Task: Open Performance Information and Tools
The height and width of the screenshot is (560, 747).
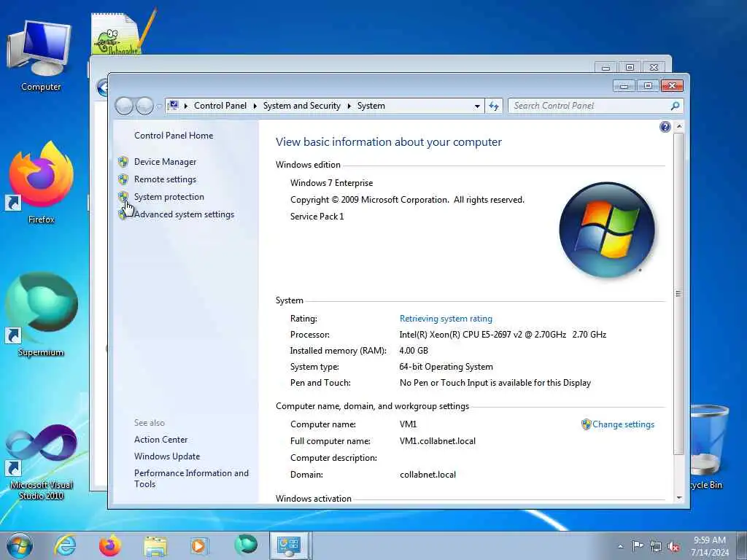Action: pyautogui.click(x=191, y=478)
